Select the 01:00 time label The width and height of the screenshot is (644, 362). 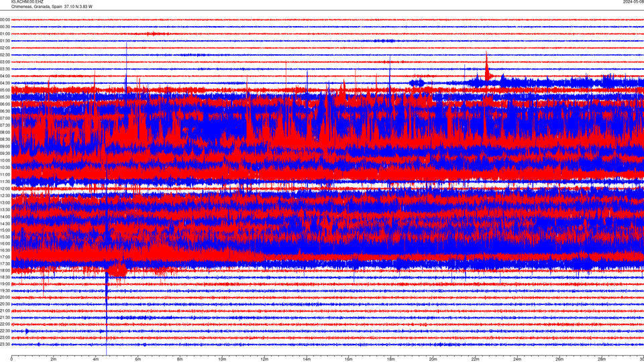tap(5, 34)
